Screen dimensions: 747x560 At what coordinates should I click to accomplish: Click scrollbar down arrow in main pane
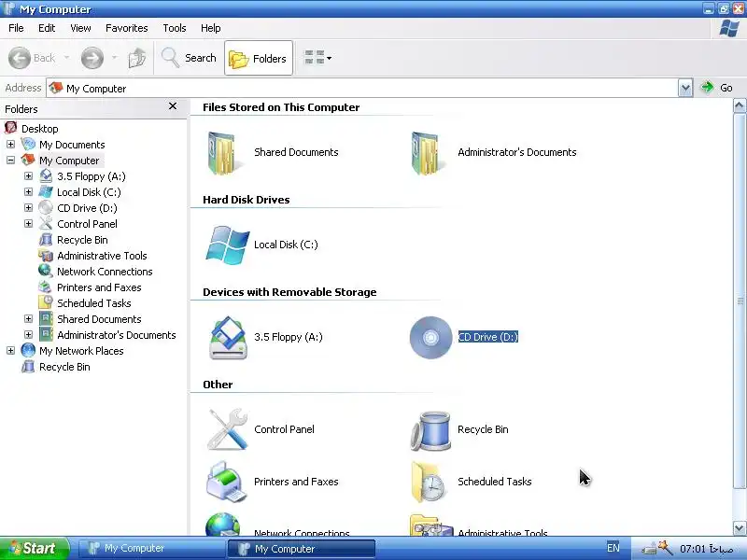tap(740, 527)
